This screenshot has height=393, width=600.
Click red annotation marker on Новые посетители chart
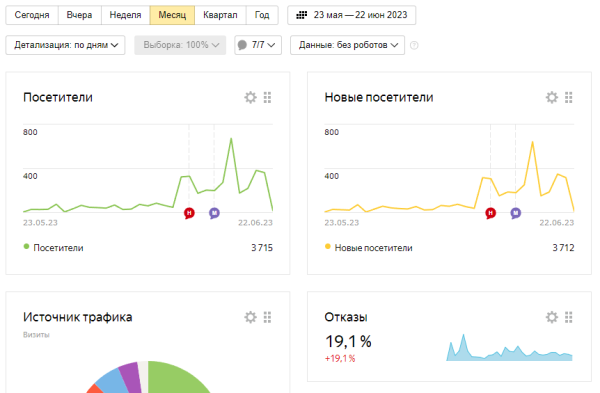point(491,213)
